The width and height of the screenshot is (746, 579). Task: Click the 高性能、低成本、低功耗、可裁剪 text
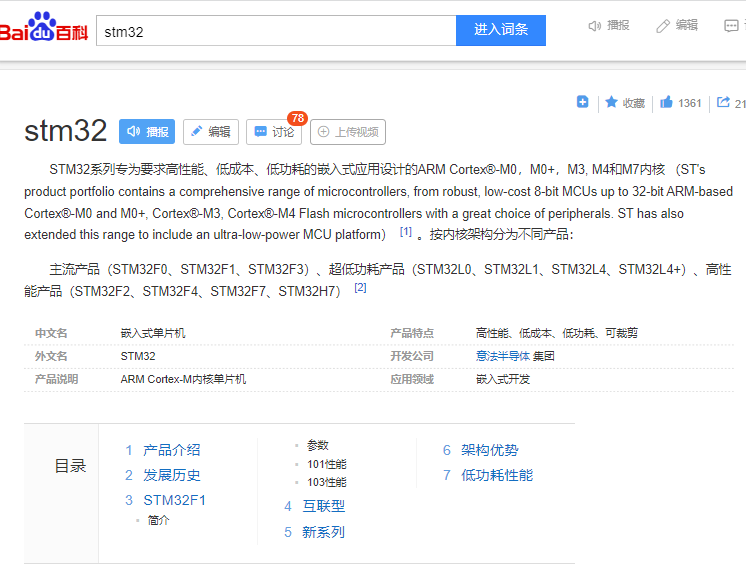tap(557, 333)
